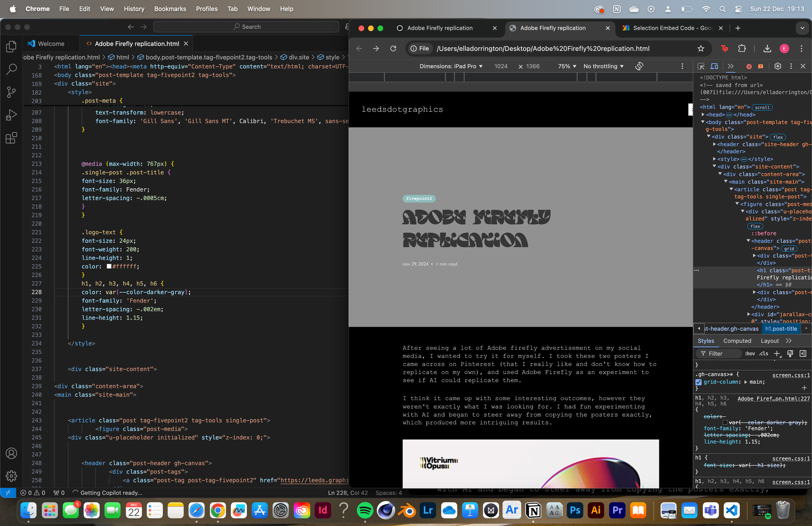812x526 pixels.
Task: Click the red error count icon in DevTools
Action: 749,66
